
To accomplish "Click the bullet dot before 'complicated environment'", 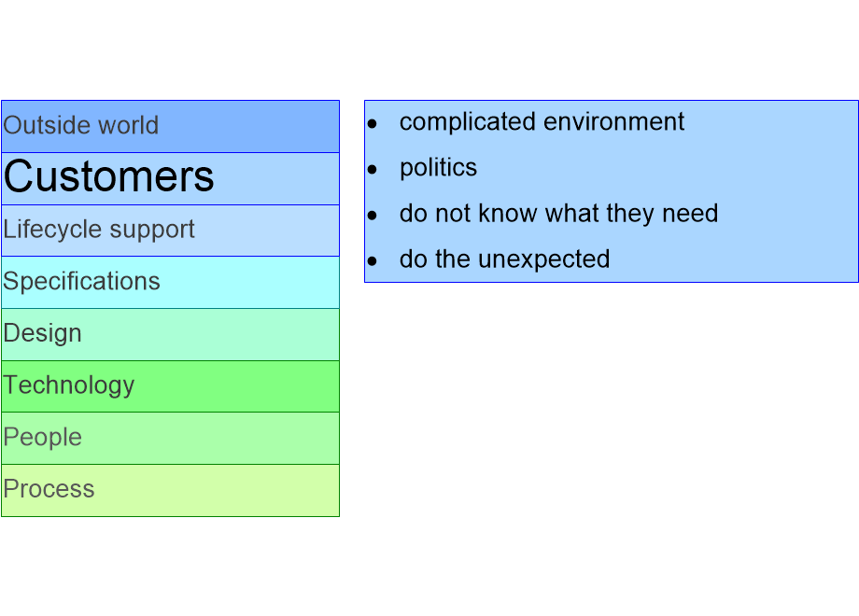I will [x=372, y=124].
